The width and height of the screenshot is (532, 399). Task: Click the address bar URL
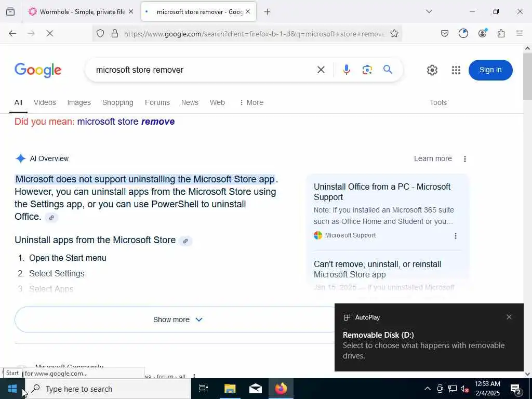click(254, 34)
